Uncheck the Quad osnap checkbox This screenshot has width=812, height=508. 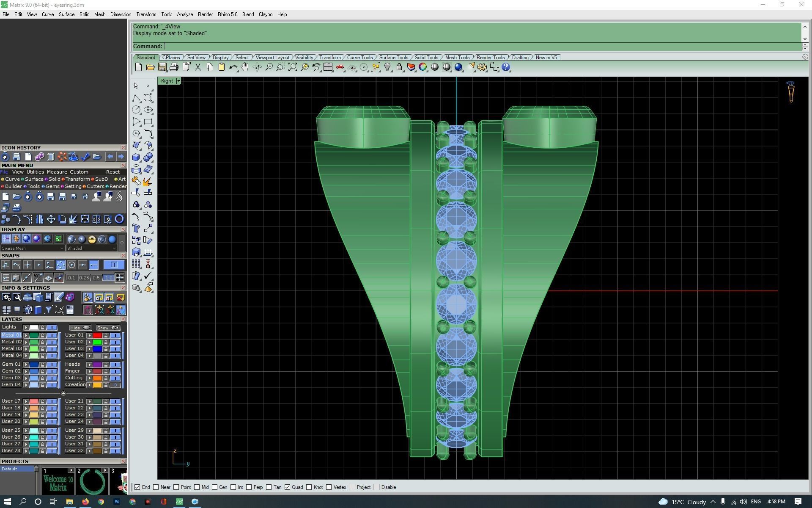(288, 487)
